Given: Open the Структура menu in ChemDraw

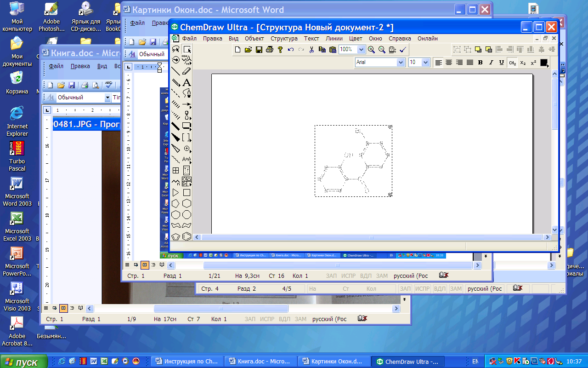Looking at the screenshot, I should (x=284, y=39).
